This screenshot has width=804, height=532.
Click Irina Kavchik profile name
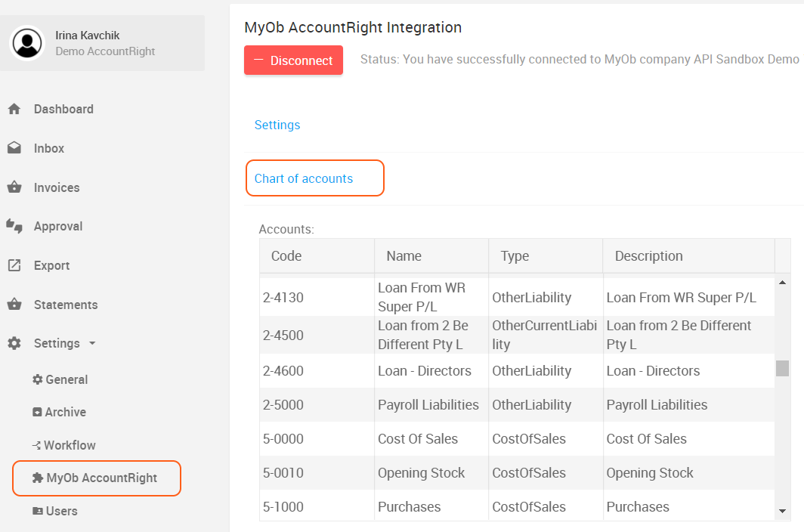88,36
